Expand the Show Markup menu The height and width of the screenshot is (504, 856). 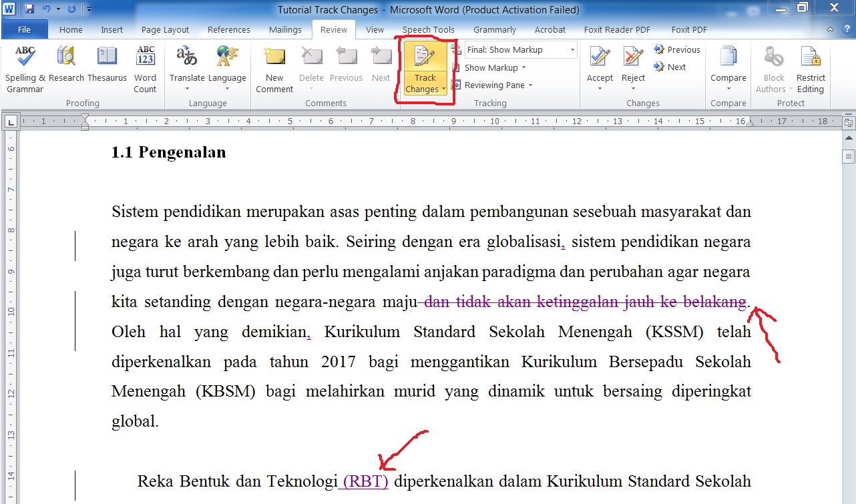pyautogui.click(x=494, y=67)
